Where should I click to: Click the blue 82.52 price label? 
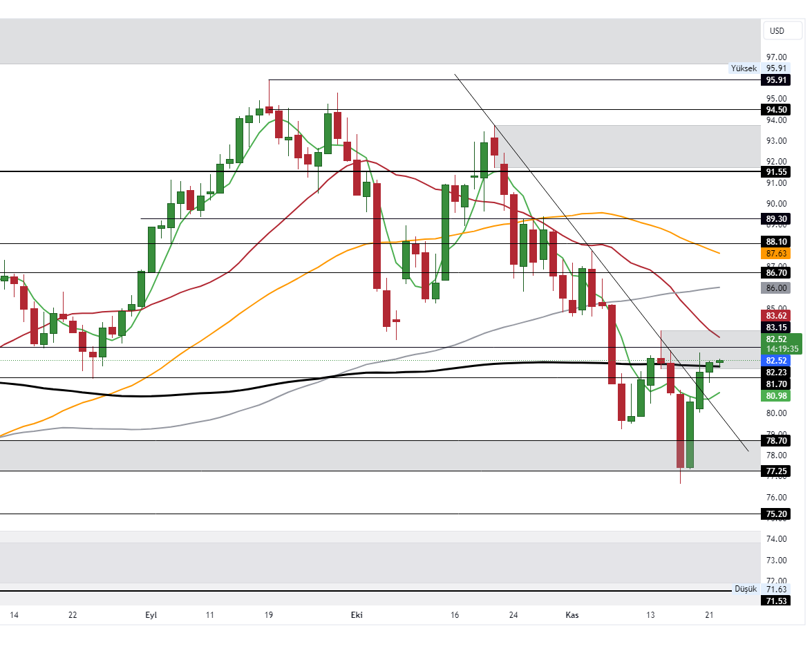(x=777, y=360)
